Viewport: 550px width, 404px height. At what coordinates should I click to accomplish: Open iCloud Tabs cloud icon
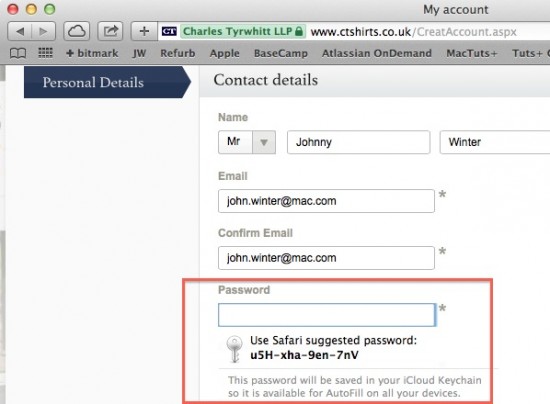pyautogui.click(x=76, y=32)
